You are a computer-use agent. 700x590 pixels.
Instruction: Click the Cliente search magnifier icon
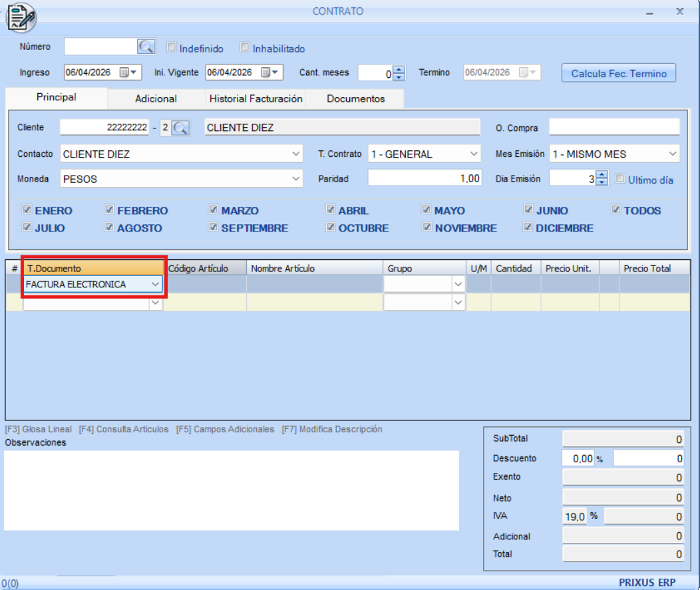pos(180,128)
